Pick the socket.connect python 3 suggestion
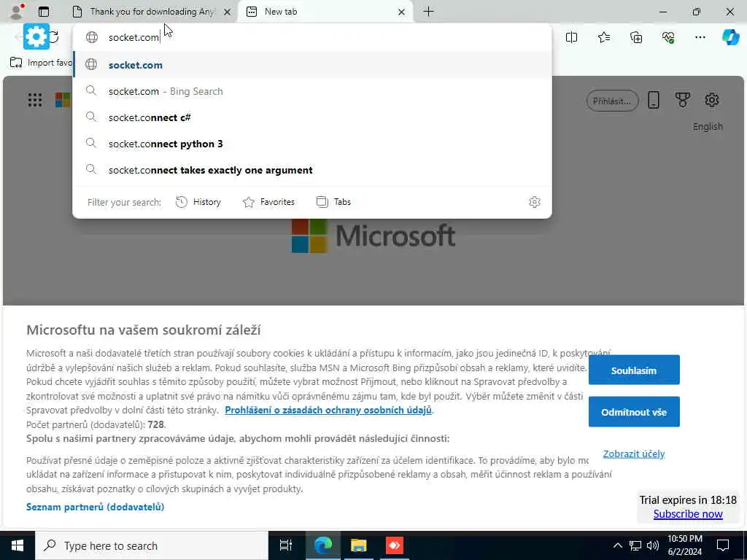Screen dimensions: 747x560 pyautogui.click(x=312, y=144)
